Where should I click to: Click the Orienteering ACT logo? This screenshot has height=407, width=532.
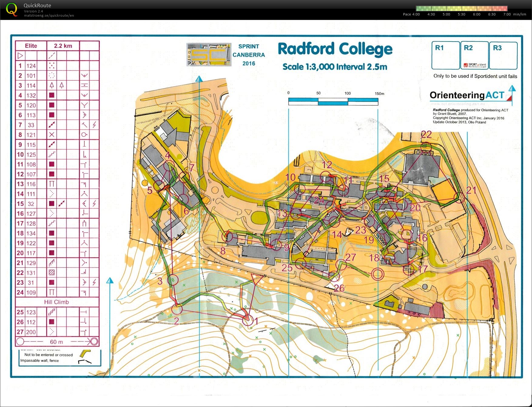point(470,96)
